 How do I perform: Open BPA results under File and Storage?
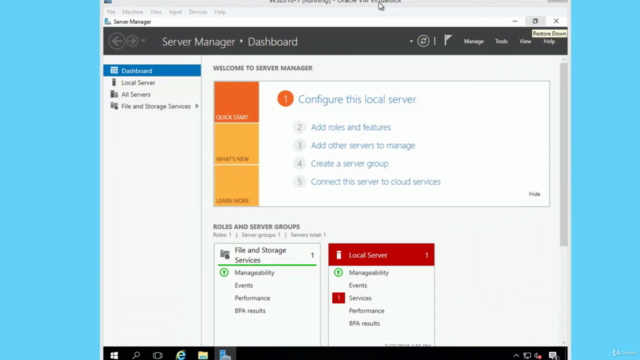pyautogui.click(x=250, y=311)
